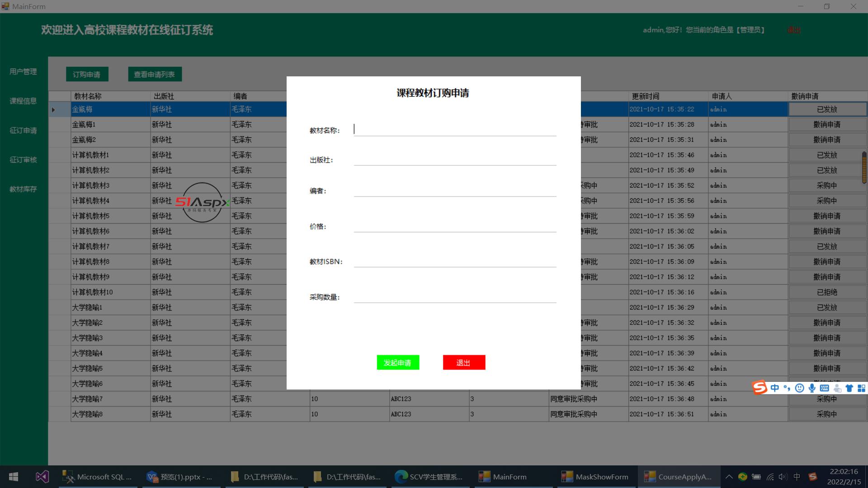The image size is (868, 488).
Task: Toggle Sogou Chinese/English mode button
Action: click(x=775, y=388)
